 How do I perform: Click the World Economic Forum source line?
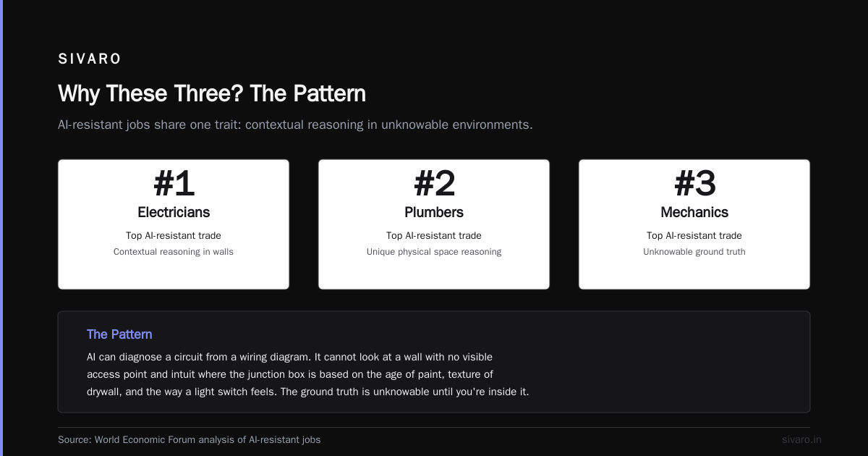[189, 439]
